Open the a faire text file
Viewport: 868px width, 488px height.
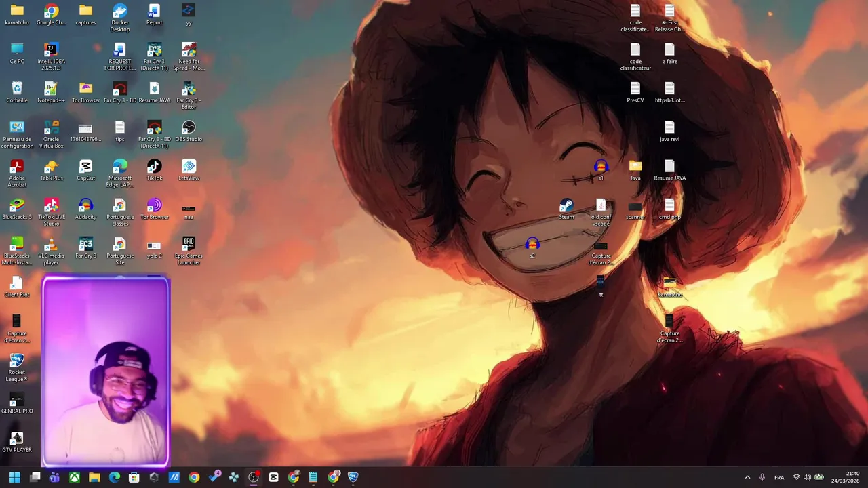click(x=669, y=54)
